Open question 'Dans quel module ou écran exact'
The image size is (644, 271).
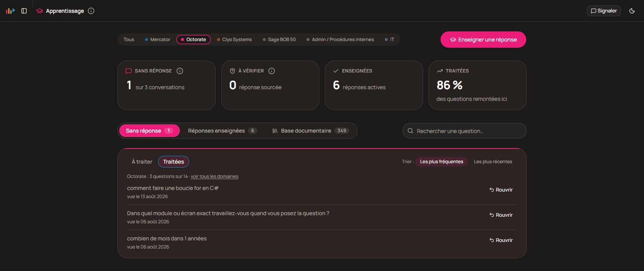pyautogui.click(x=228, y=213)
